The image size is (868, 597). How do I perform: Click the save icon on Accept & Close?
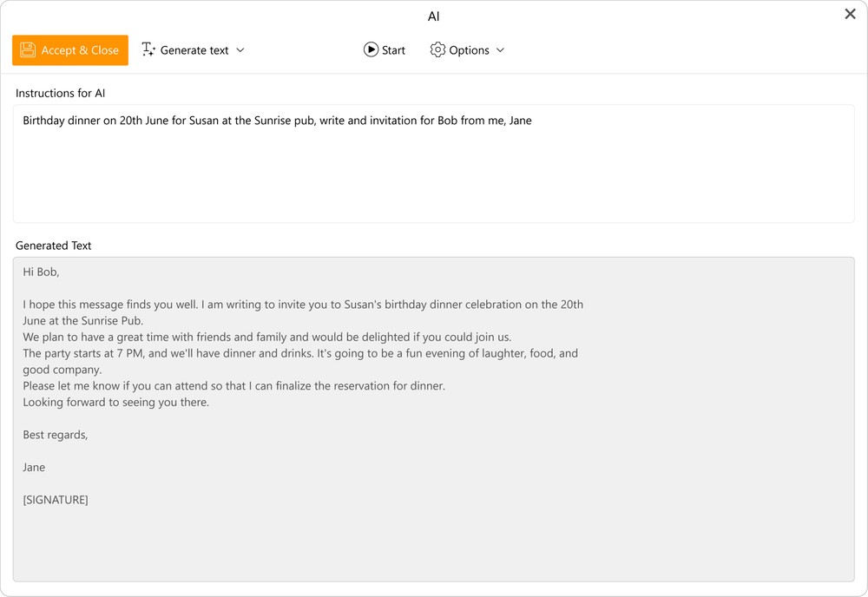pos(28,50)
